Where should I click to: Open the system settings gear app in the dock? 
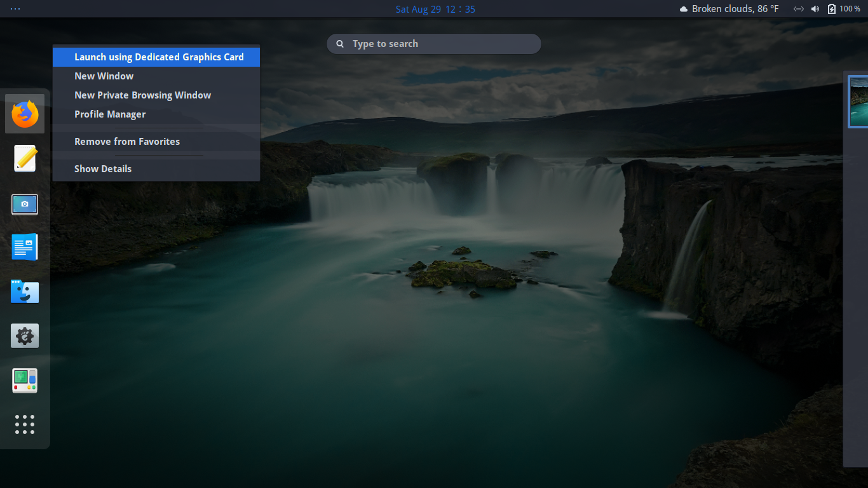pyautogui.click(x=25, y=335)
